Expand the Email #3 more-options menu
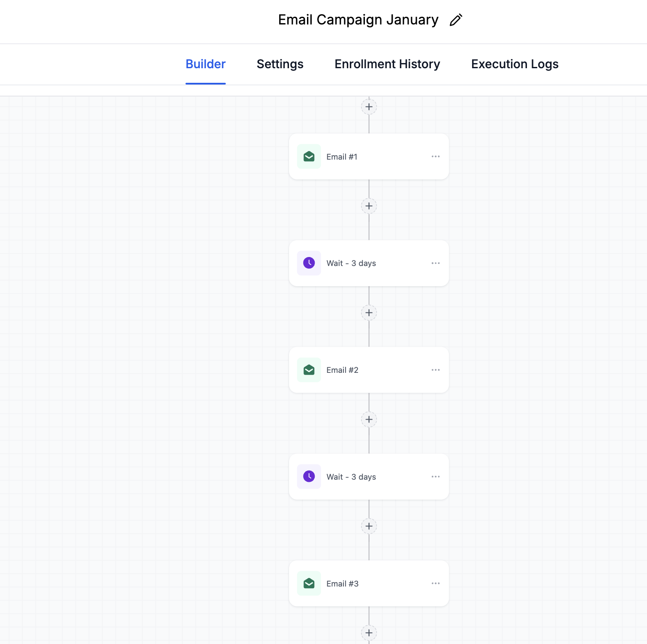The height and width of the screenshot is (644, 647). [436, 584]
